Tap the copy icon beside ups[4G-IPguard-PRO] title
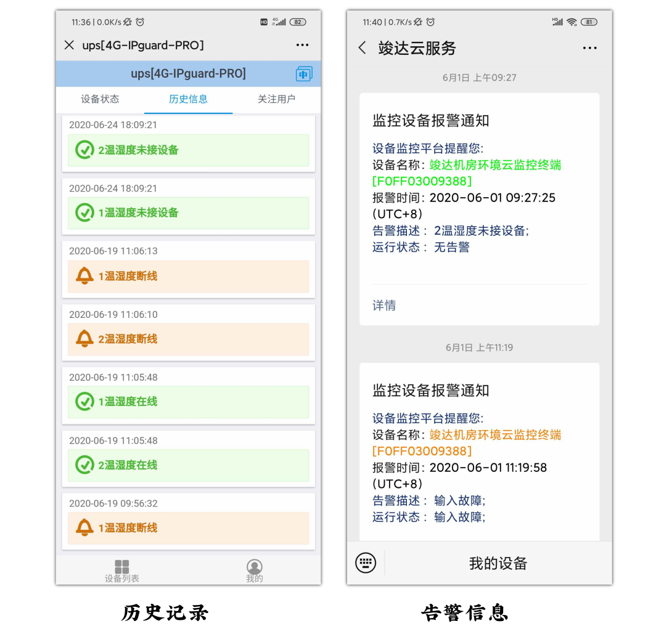 coord(303,74)
